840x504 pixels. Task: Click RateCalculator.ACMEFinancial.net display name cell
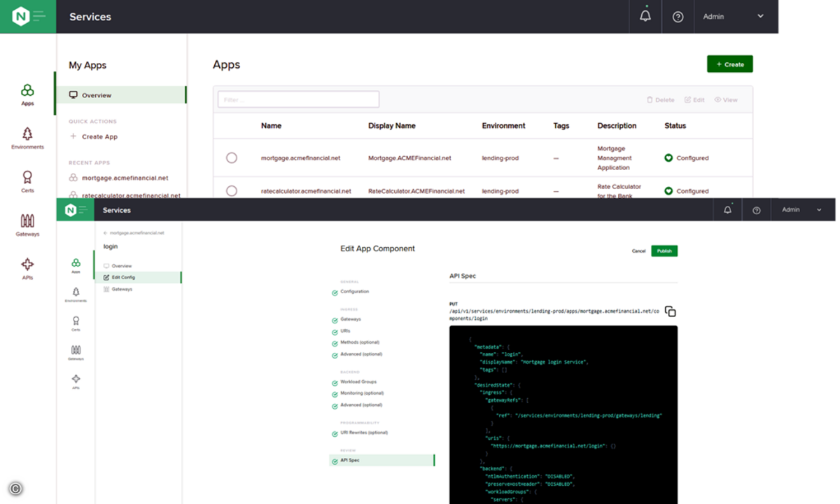[416, 191]
